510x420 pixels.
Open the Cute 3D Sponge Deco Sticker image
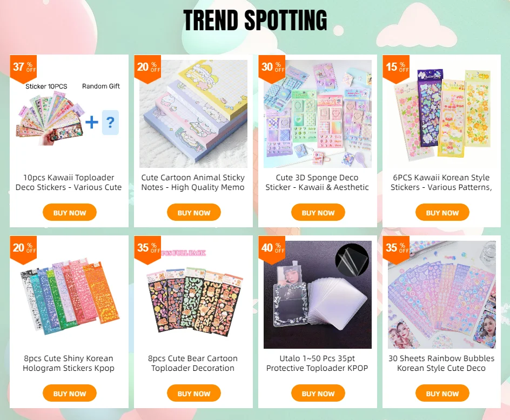click(x=318, y=114)
